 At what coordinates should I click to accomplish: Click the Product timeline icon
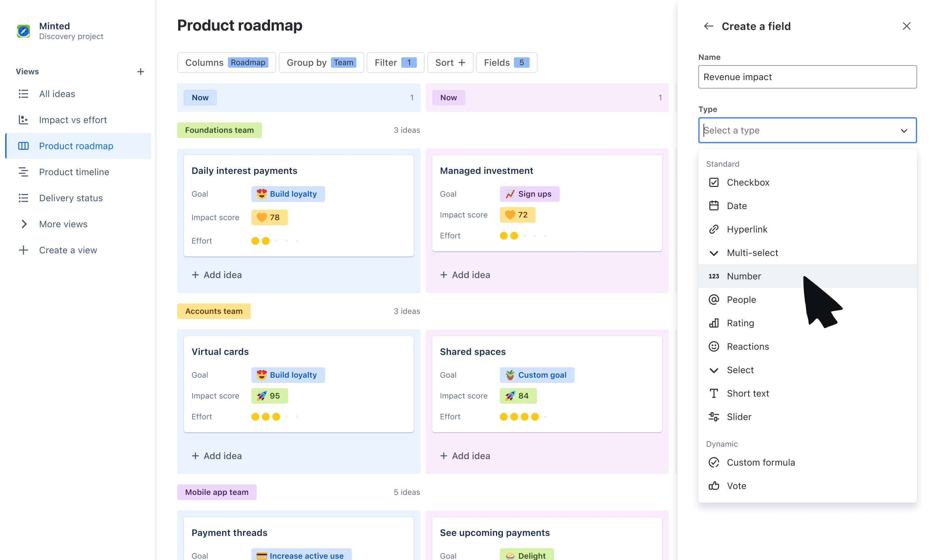pos(23,172)
